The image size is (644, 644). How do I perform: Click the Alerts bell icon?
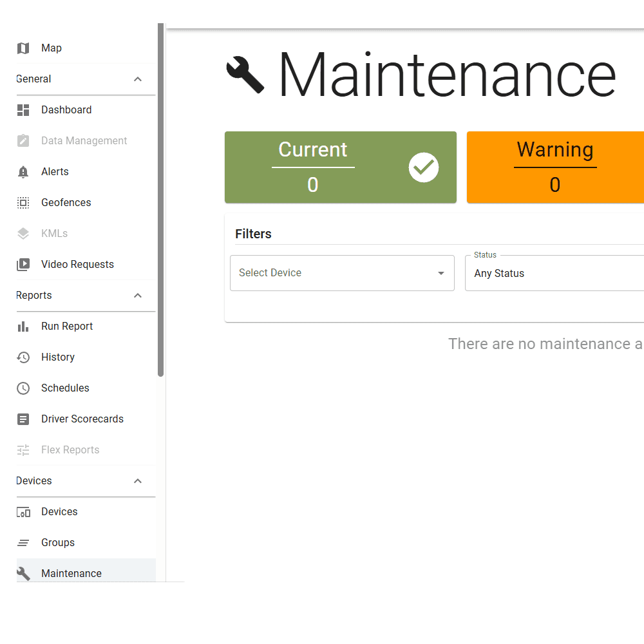pyautogui.click(x=23, y=172)
